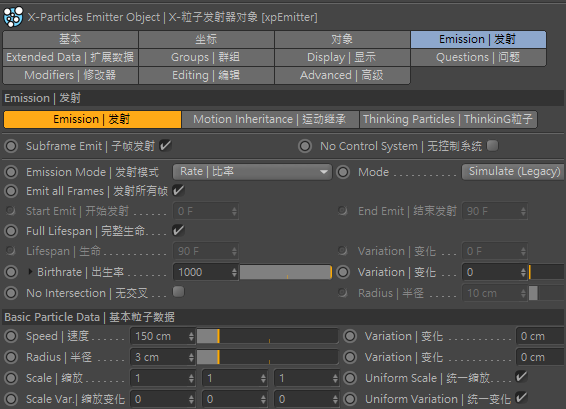566x409 pixels.
Task: Click the Speed keyframe circle
Action: (x=11, y=336)
